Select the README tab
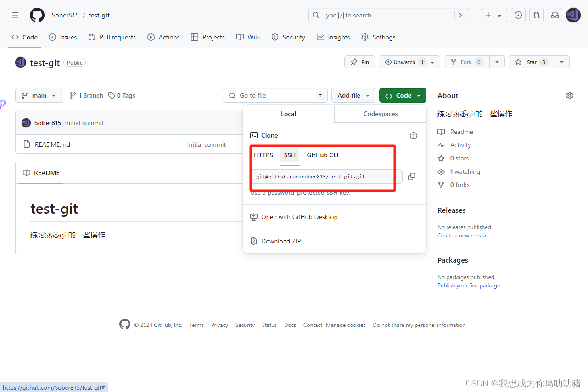Image resolution: width=588 pixels, height=392 pixels. point(41,173)
